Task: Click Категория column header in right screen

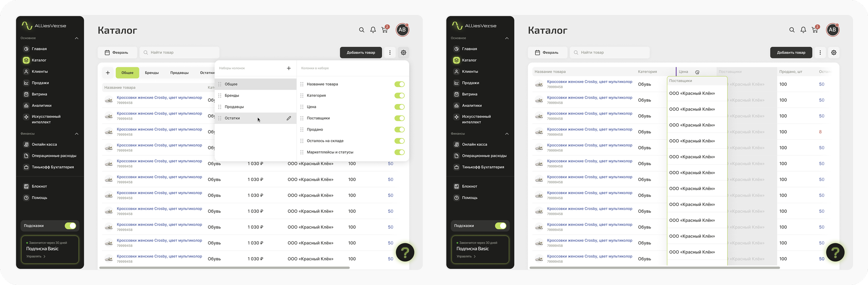Action: click(x=647, y=72)
